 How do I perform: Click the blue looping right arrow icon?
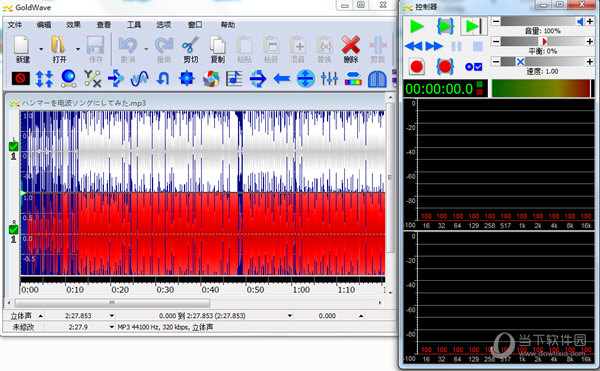tap(258, 79)
